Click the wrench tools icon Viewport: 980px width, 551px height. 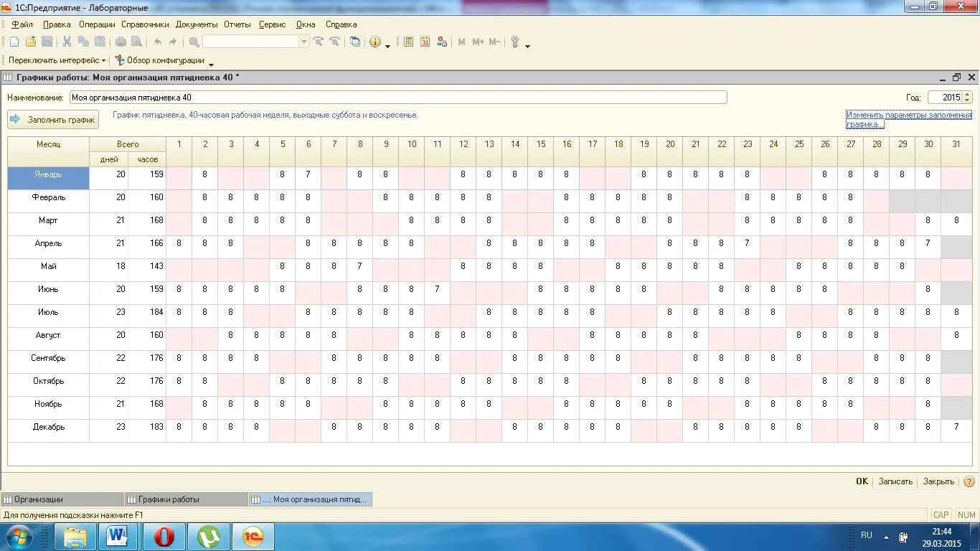pos(515,42)
